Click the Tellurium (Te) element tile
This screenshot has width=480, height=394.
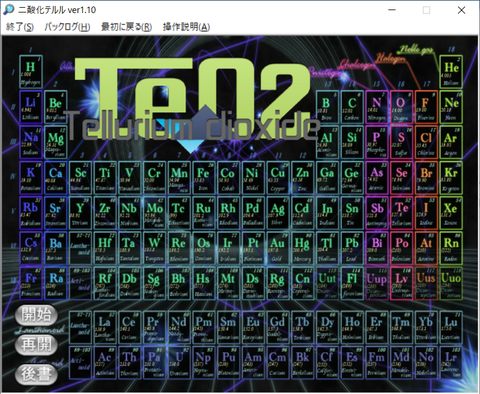401,213
